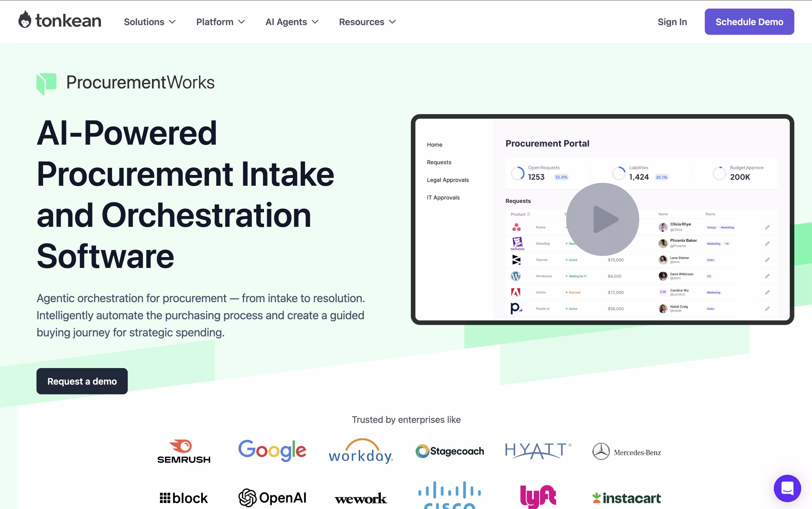Image resolution: width=812 pixels, height=509 pixels.
Task: Click the Lyft logo
Action: [538, 496]
